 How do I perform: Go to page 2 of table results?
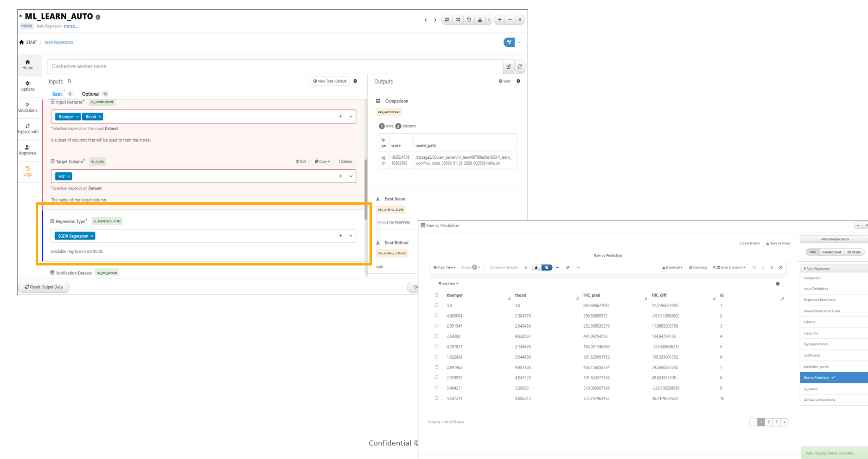point(769,422)
